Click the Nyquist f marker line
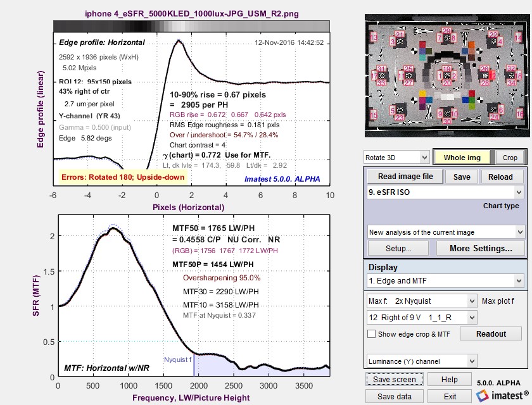The width and height of the screenshot is (532, 405). [x=194, y=365]
